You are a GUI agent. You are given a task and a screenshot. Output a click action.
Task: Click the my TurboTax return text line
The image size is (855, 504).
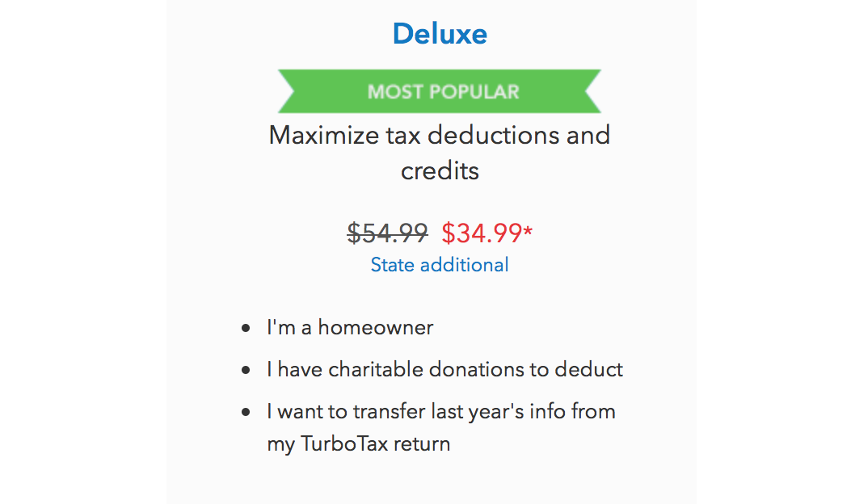coord(358,444)
